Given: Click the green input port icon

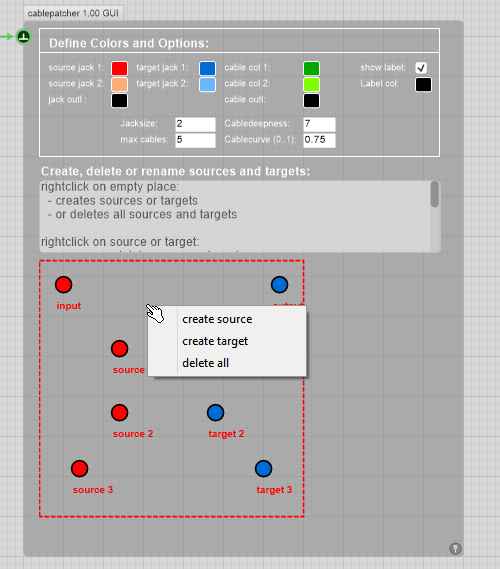Looking at the screenshot, I should (24, 37).
